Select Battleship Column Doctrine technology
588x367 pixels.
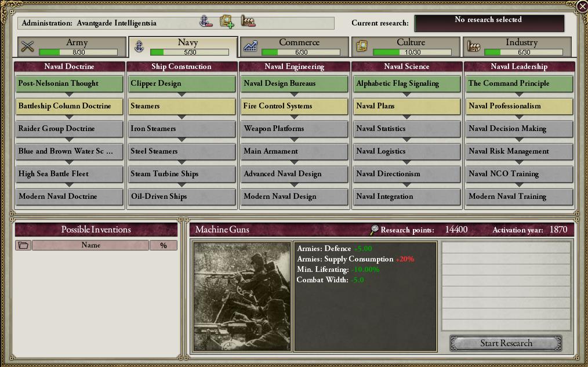(70, 106)
